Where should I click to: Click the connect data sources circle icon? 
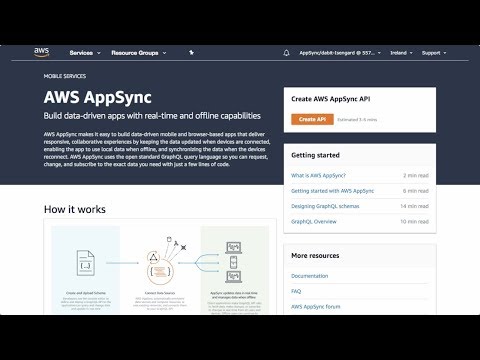160,271
